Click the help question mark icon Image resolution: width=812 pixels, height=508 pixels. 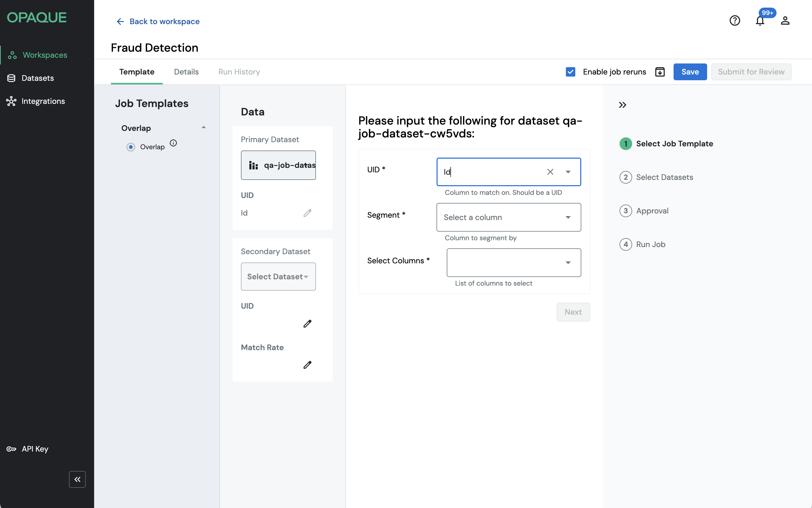tap(734, 21)
